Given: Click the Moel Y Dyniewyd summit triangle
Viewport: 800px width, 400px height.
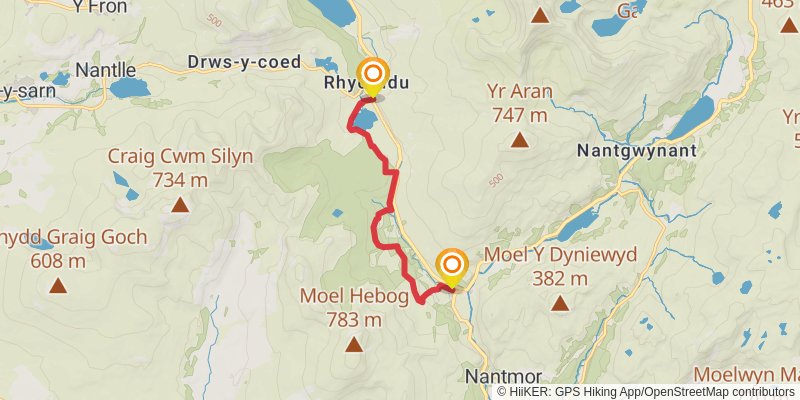Looking at the screenshot, I should pos(560,304).
